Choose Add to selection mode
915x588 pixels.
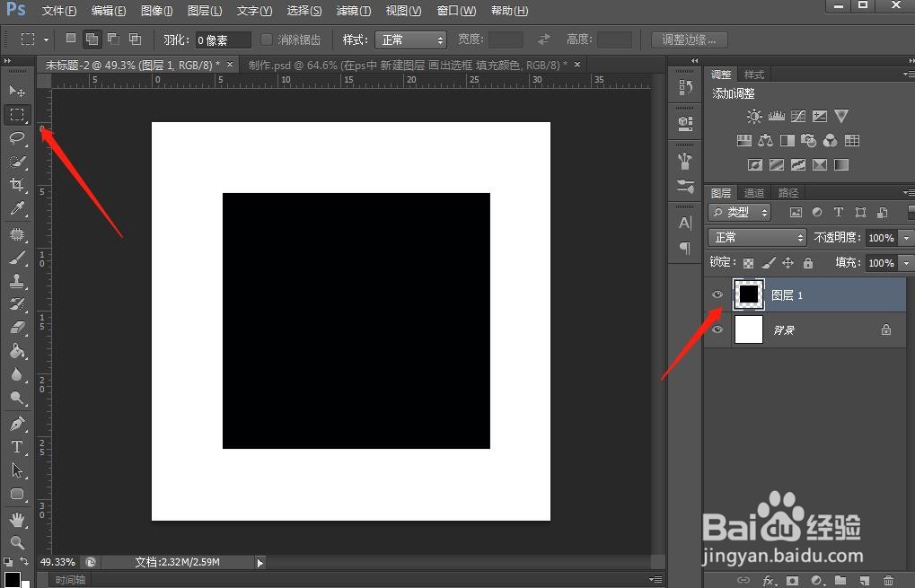92,39
